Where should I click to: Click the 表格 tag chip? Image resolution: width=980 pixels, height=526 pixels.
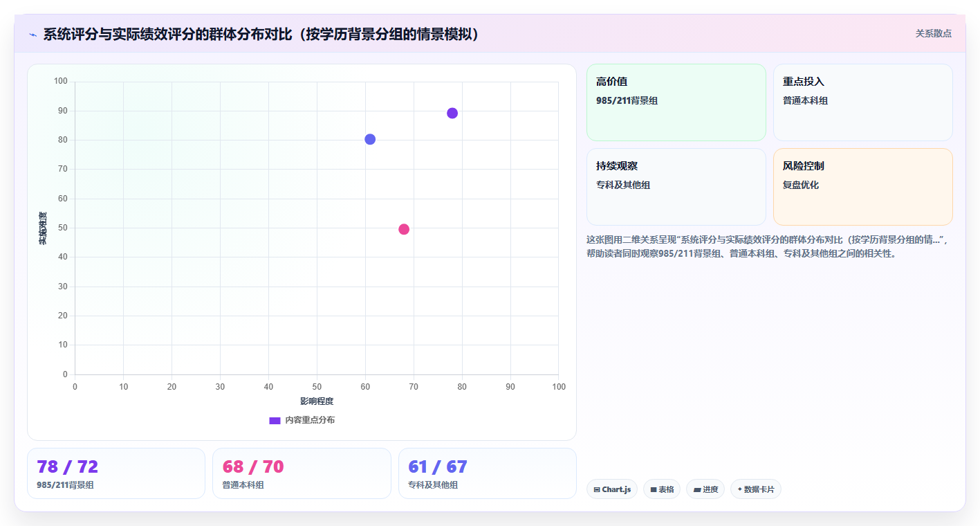point(662,489)
